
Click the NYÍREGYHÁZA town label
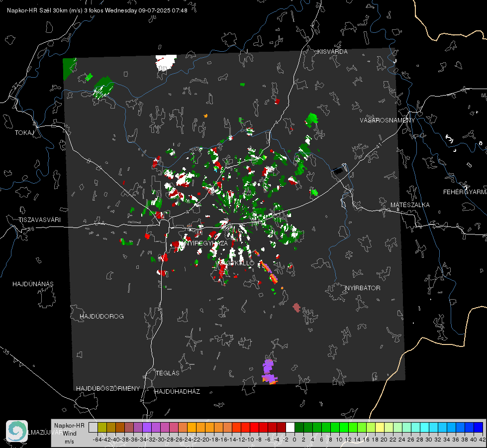[206, 243]
